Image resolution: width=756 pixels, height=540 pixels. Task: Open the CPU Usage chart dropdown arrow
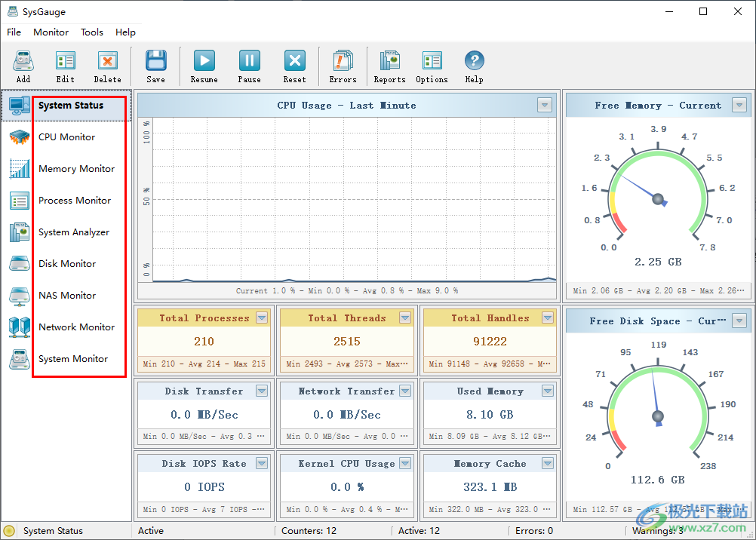(544, 105)
